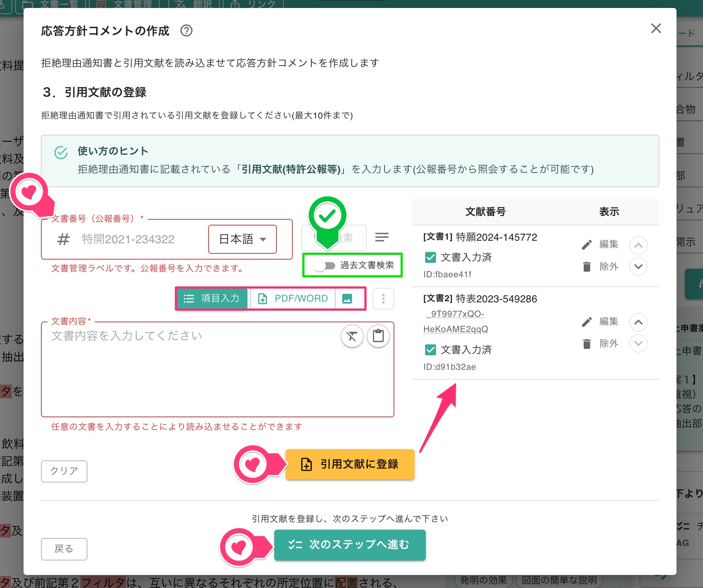Open the help question mark icon
Viewport: 703px width, 588px height.
pos(186,31)
